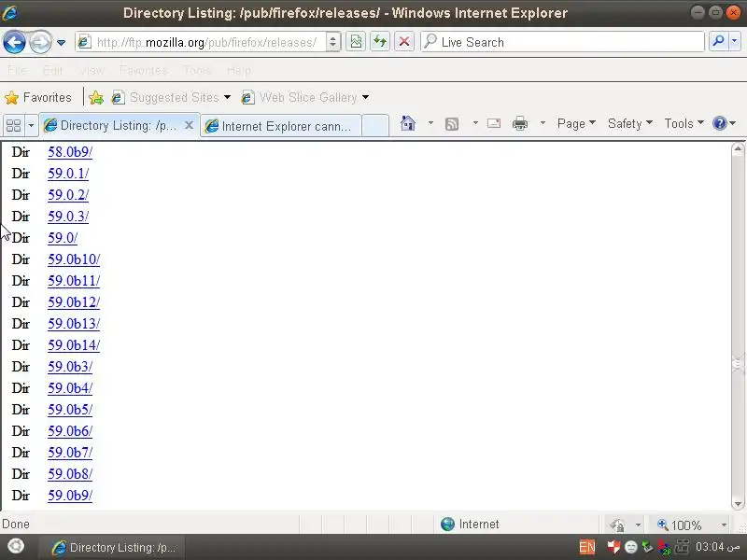Image resolution: width=747 pixels, height=560 pixels.
Task: Open the Tools command bar menu
Action: (684, 124)
